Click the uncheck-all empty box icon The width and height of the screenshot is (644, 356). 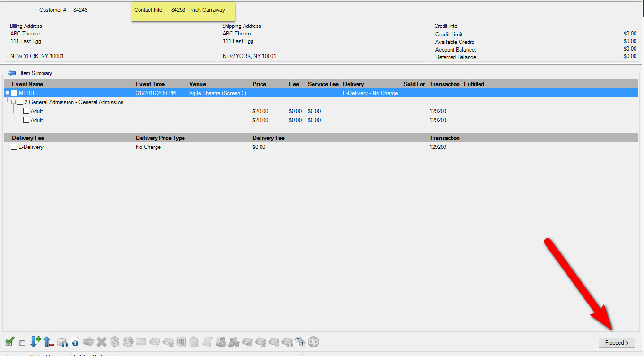coord(22,343)
